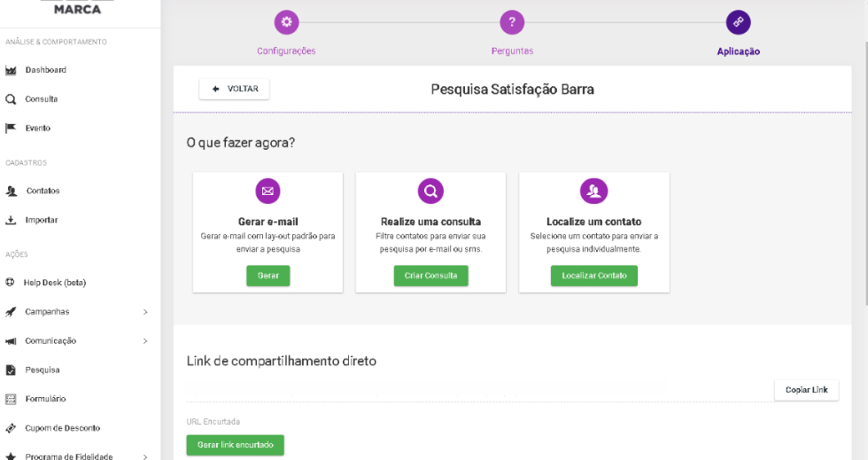Open Help Desk (beta) in sidebar

pos(54,283)
